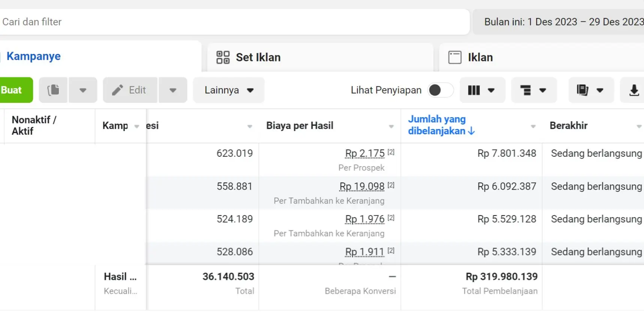Click the Edit pencil button
Image resolution: width=644 pixels, height=312 pixels.
pyautogui.click(x=130, y=90)
